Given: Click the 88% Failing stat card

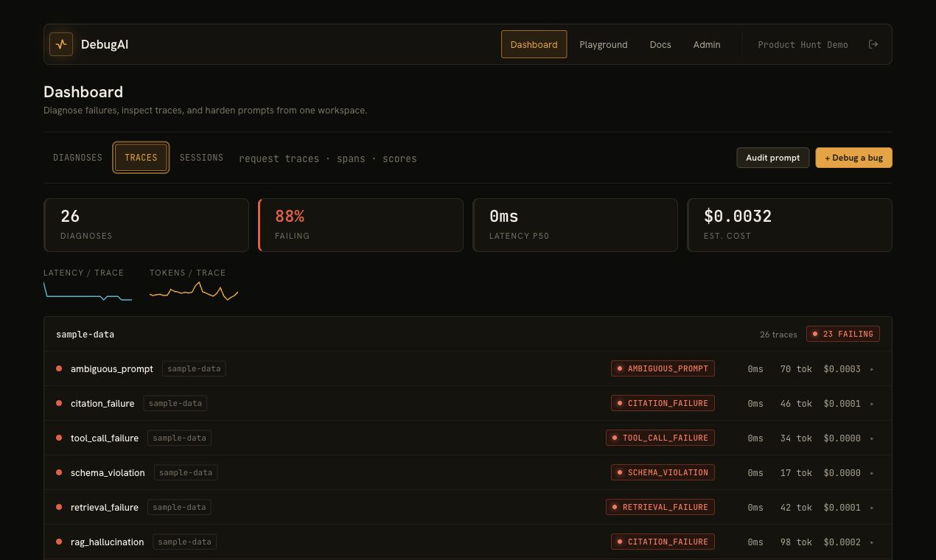Looking at the screenshot, I should pyautogui.click(x=360, y=225).
